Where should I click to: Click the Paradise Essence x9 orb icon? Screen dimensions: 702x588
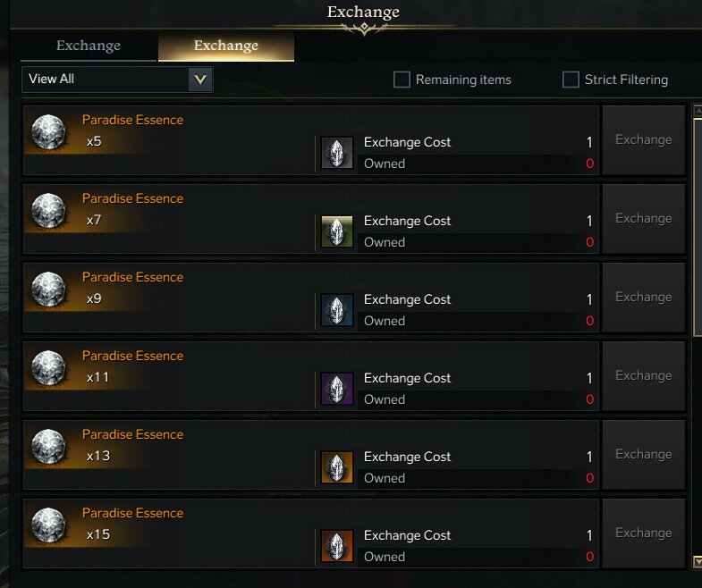48,290
